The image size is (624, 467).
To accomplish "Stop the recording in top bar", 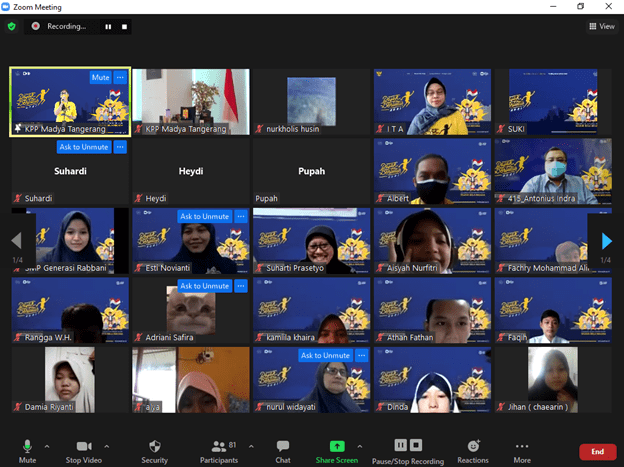I will 126,27.
